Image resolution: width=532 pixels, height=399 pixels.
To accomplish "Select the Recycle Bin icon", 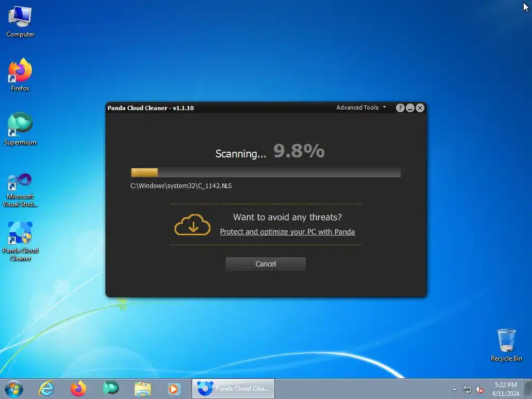I will coord(506,345).
